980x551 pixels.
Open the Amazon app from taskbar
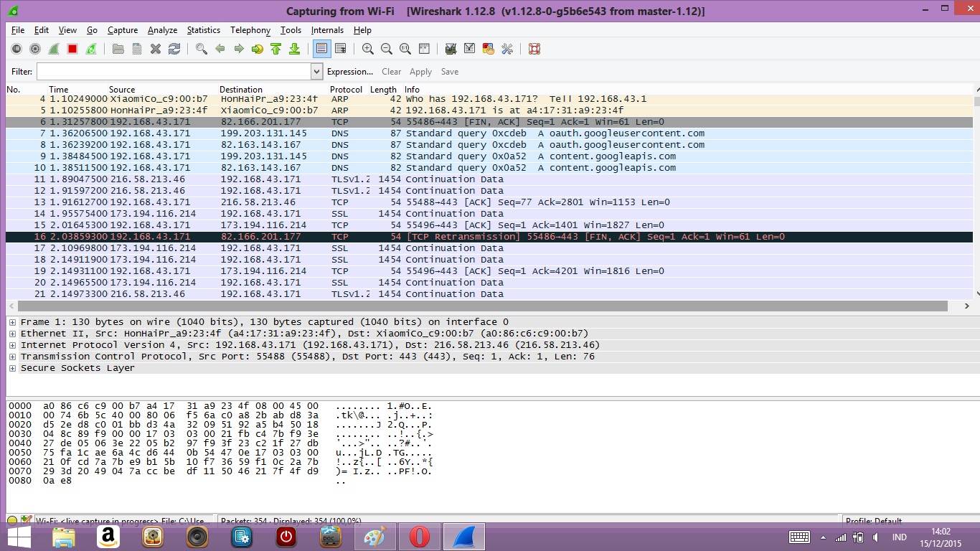(108, 537)
